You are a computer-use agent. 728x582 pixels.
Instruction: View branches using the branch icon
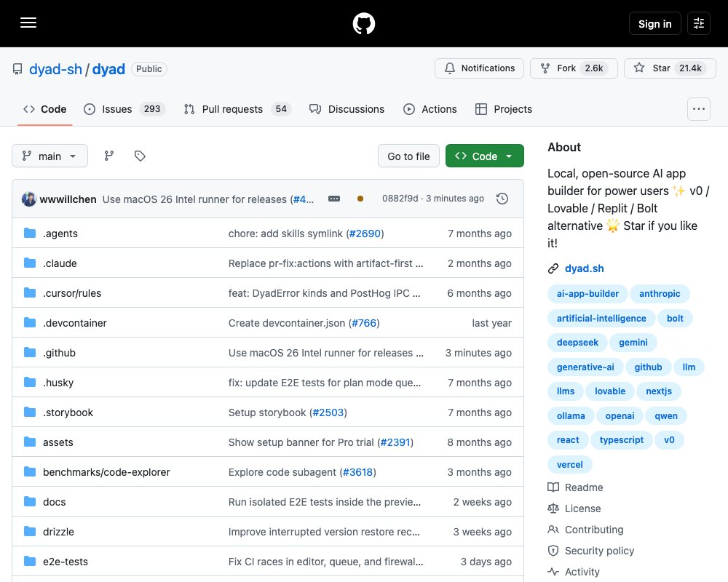pyautogui.click(x=109, y=156)
